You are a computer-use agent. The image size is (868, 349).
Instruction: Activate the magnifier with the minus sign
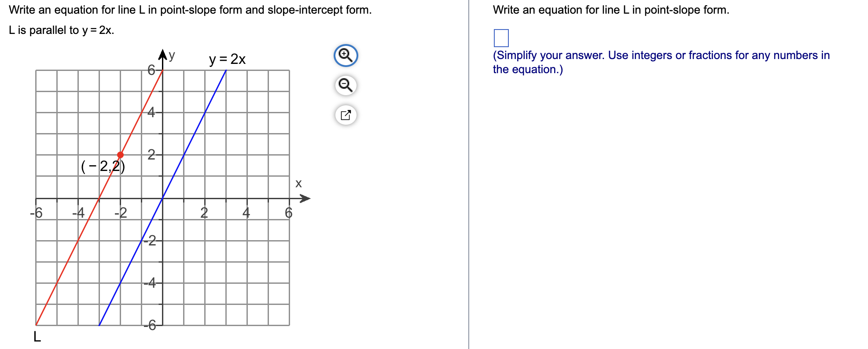[x=346, y=85]
